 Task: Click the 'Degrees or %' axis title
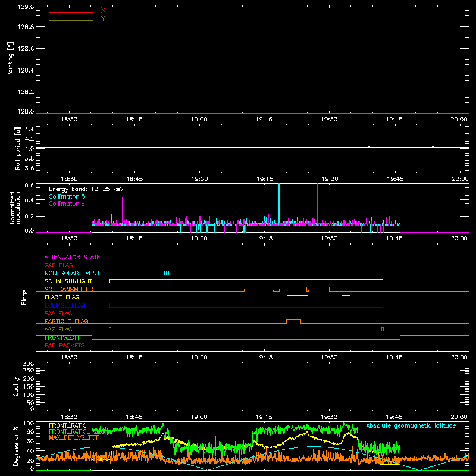(x=16, y=446)
